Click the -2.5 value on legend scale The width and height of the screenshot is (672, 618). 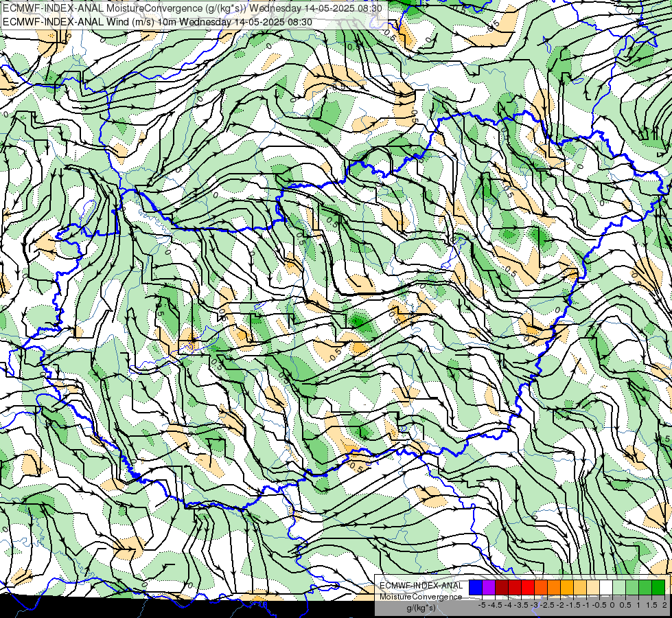point(547,605)
